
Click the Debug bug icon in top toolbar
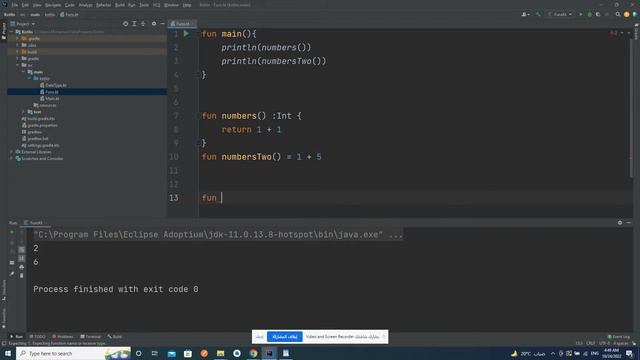589,14
